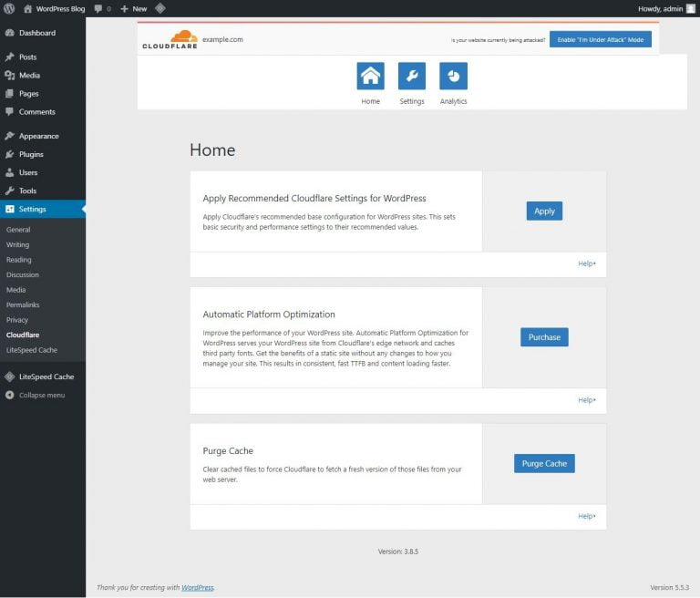The image size is (700, 598).
Task: Open the Users menu label
Action: click(28, 172)
